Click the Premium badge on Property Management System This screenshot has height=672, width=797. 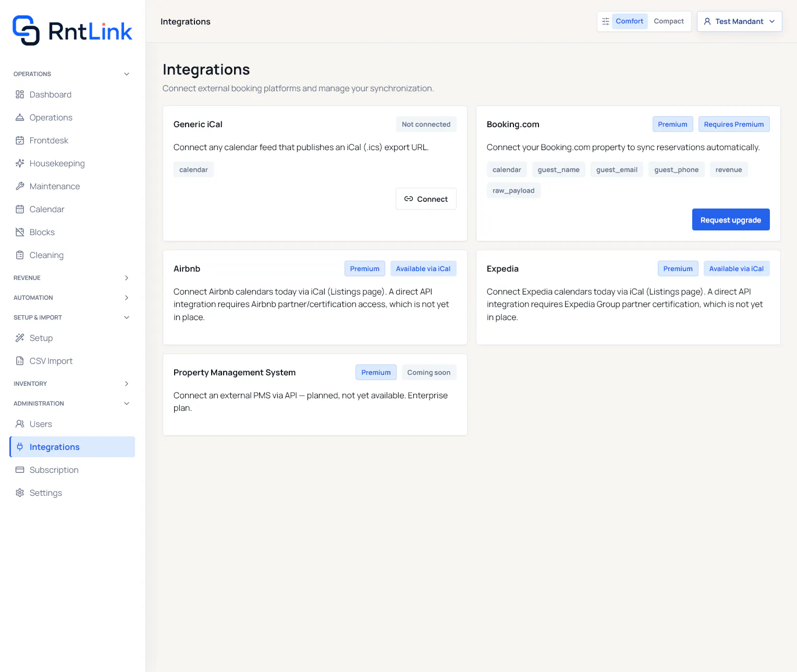[376, 372]
